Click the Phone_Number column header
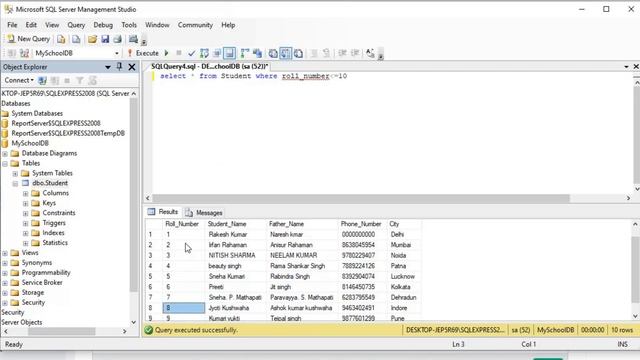The width and height of the screenshot is (640, 360). (x=361, y=224)
